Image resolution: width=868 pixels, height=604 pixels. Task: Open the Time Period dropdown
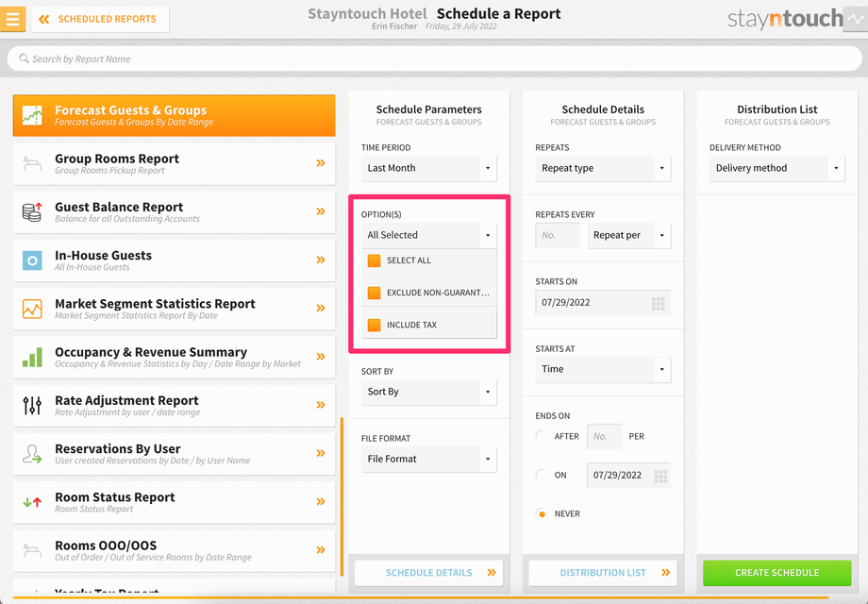point(429,168)
